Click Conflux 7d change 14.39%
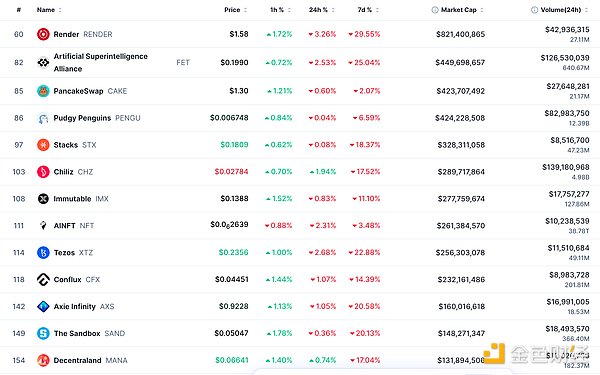The height and width of the screenshot is (375, 600). pyautogui.click(x=365, y=280)
